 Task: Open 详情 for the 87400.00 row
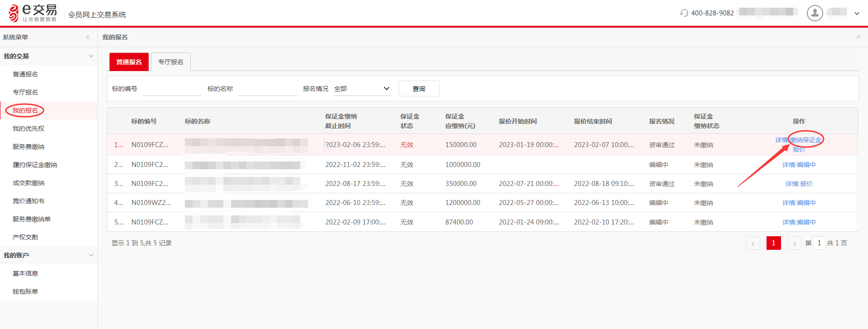789,222
